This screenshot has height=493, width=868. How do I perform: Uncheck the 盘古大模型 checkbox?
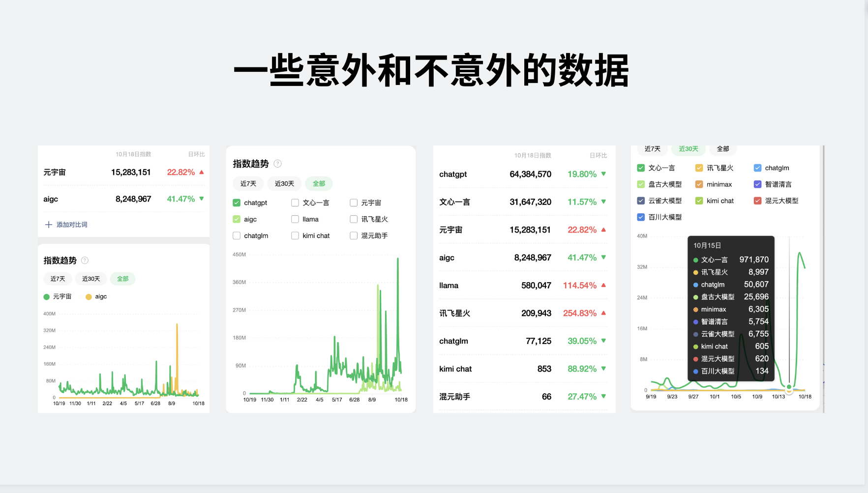[641, 184]
